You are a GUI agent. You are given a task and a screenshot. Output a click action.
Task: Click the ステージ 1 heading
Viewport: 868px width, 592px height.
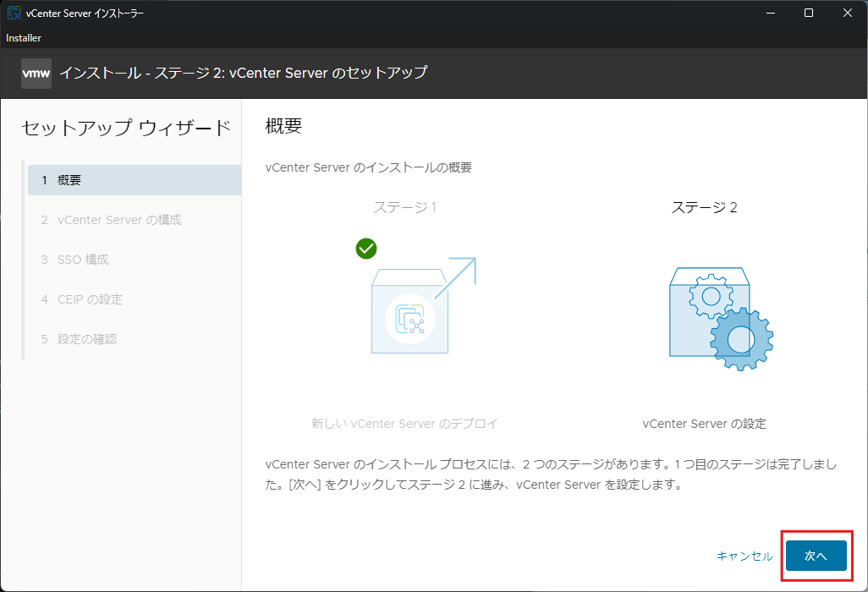click(x=405, y=207)
